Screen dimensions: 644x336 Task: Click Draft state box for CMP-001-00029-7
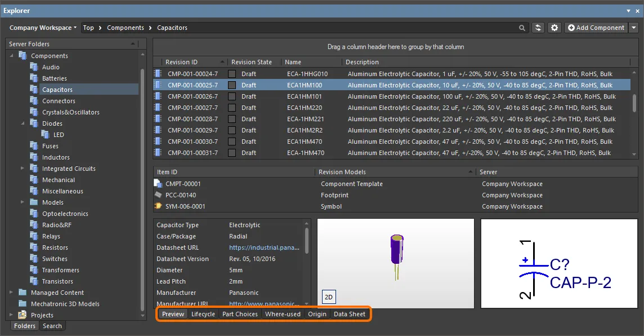tap(232, 130)
